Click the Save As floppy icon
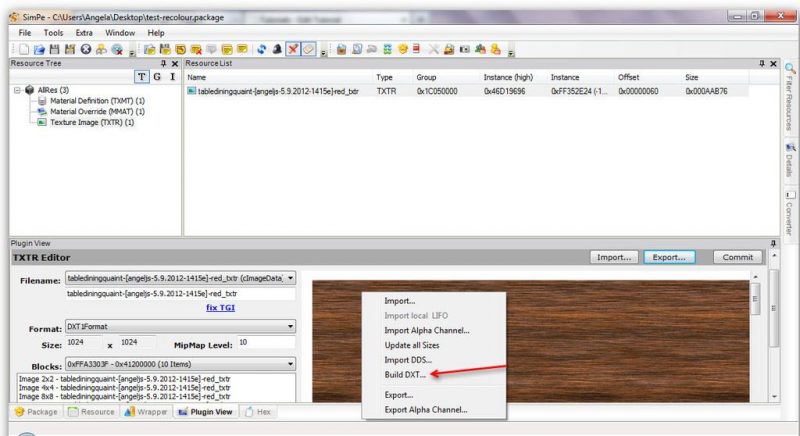This screenshot has height=436, width=800. click(x=70, y=49)
